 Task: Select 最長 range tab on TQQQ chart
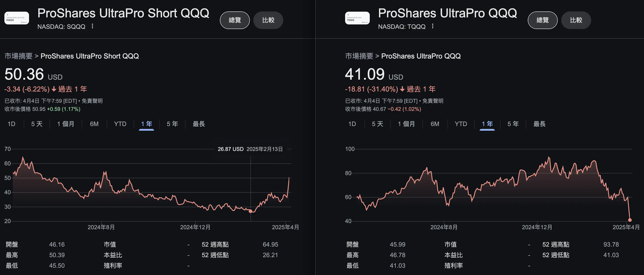539,124
